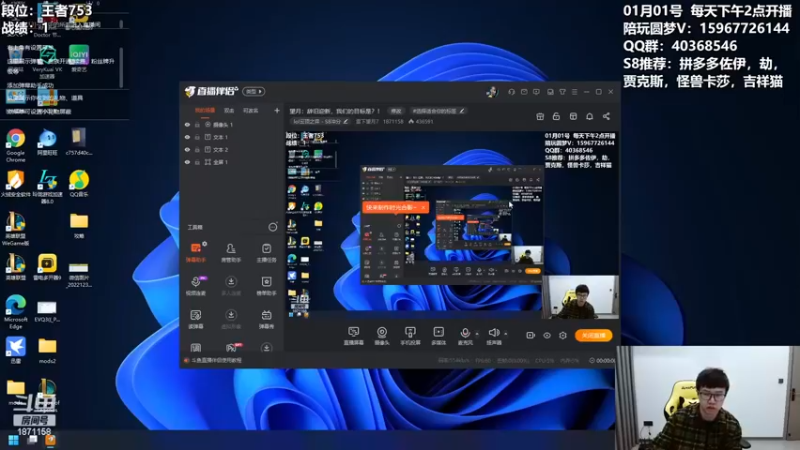This screenshot has height=450, width=800.
Task: Add a screen capture source from bottom toolbar
Action: pos(353,336)
